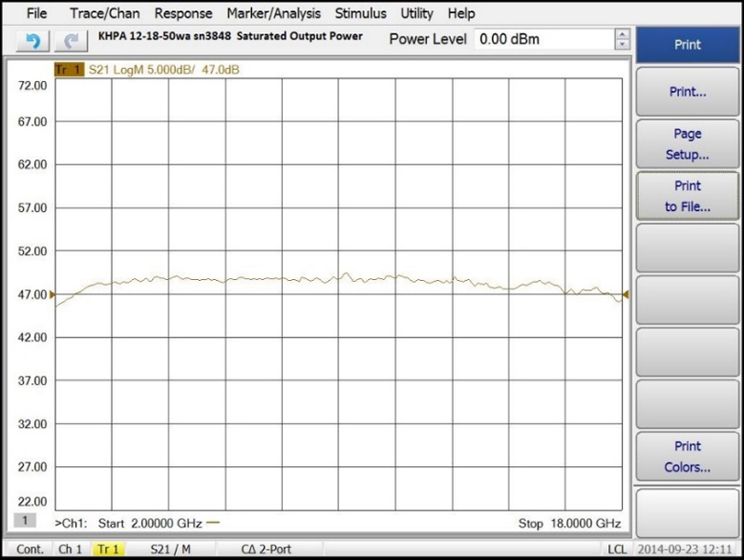Decrease Power Level with down arrow
The width and height of the screenshot is (744, 560).
621,45
